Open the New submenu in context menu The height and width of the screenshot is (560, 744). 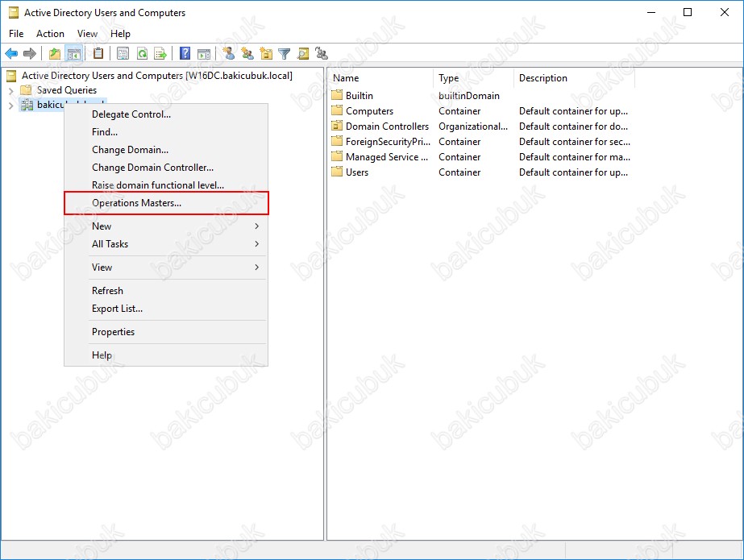(166, 226)
